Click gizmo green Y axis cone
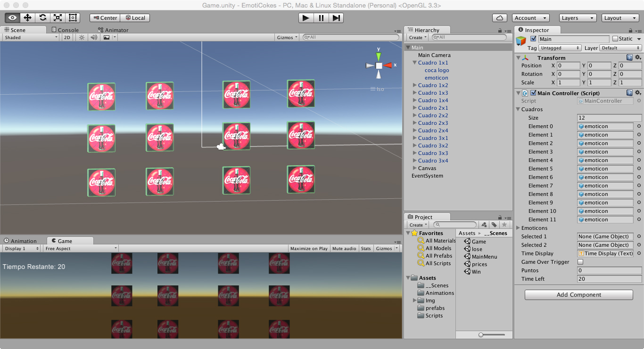Viewport: 644px width, 349px height. (379, 56)
